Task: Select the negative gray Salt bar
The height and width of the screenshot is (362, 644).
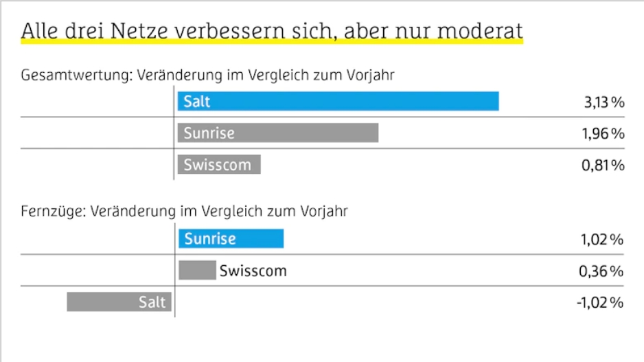Action: coord(119,302)
